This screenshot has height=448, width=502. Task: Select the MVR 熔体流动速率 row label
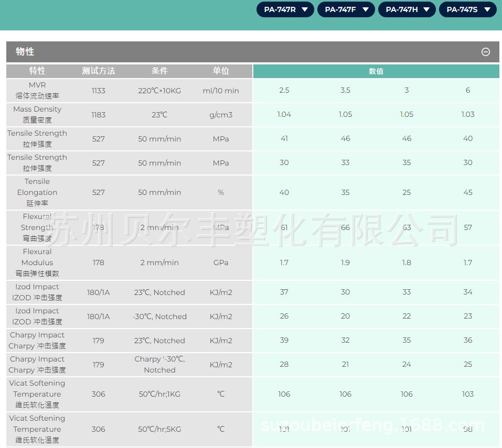(x=37, y=90)
